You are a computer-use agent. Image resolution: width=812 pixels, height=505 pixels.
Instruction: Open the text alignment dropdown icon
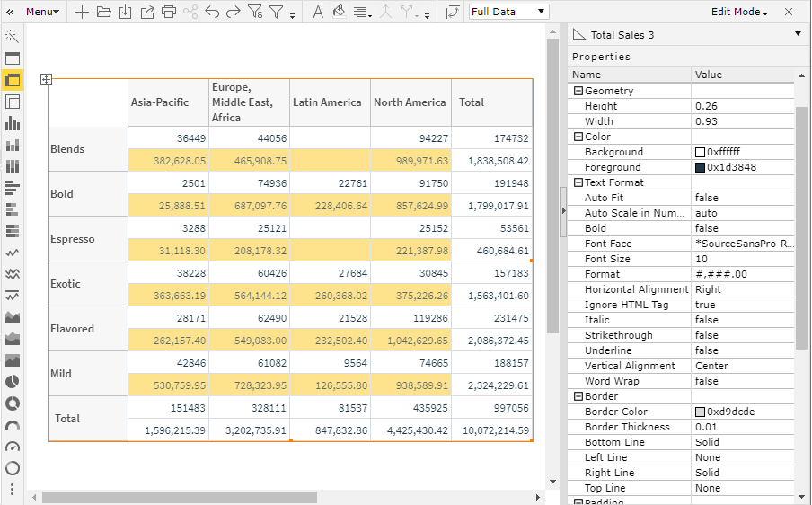point(362,13)
